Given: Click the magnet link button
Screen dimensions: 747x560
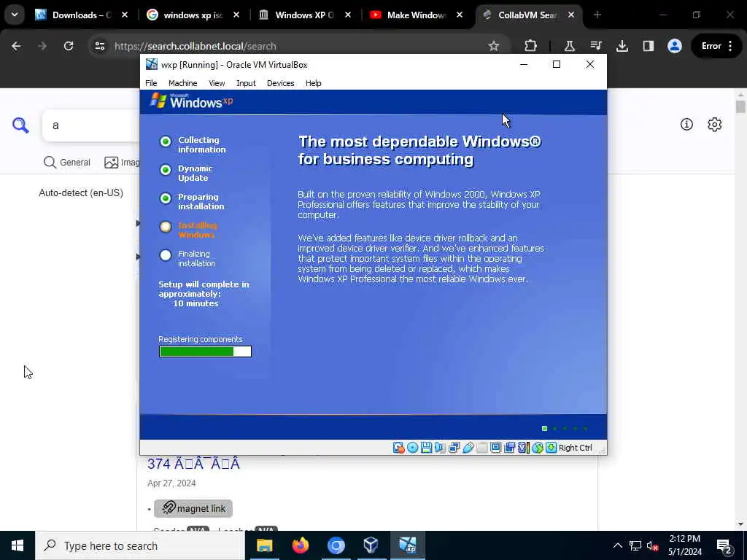Looking at the screenshot, I should 193,508.
